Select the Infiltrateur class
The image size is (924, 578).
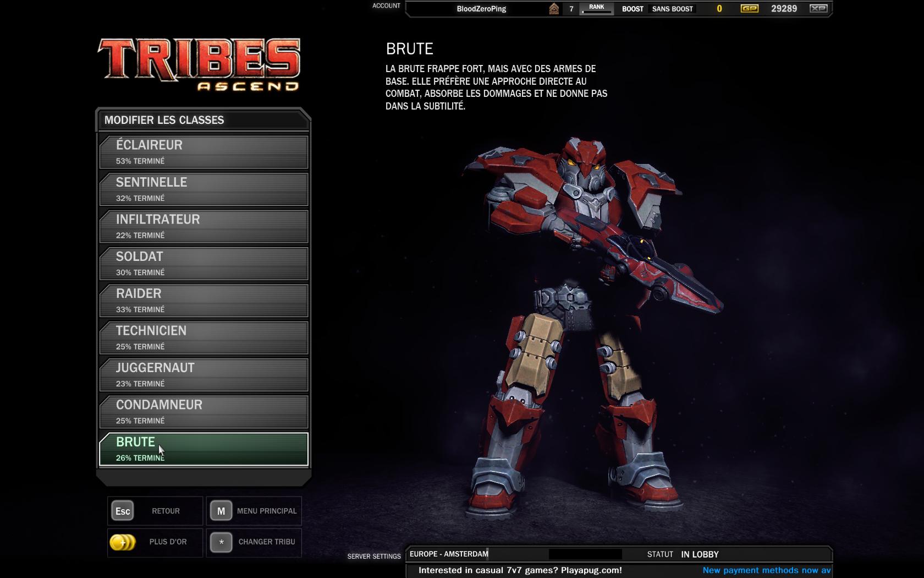coord(204,226)
